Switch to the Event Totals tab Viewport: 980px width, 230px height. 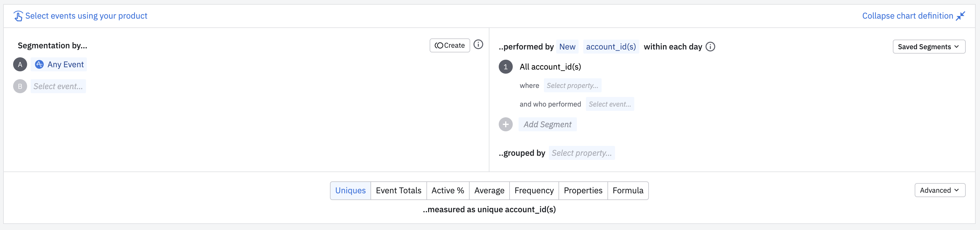398,190
